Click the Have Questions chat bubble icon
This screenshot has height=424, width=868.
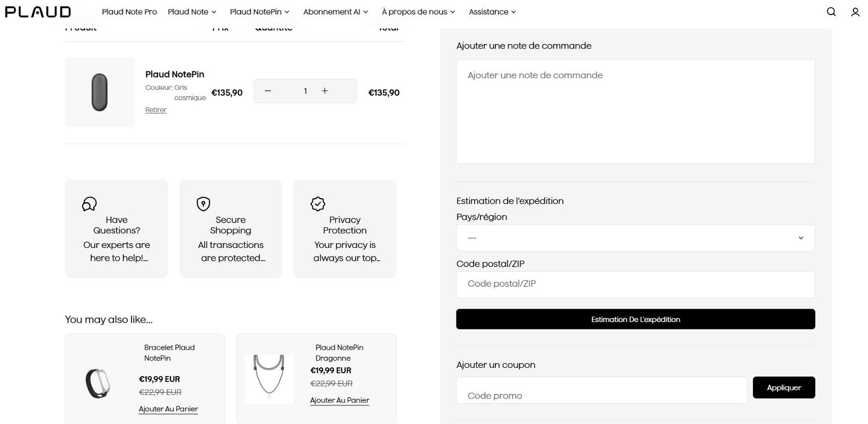[x=89, y=204]
